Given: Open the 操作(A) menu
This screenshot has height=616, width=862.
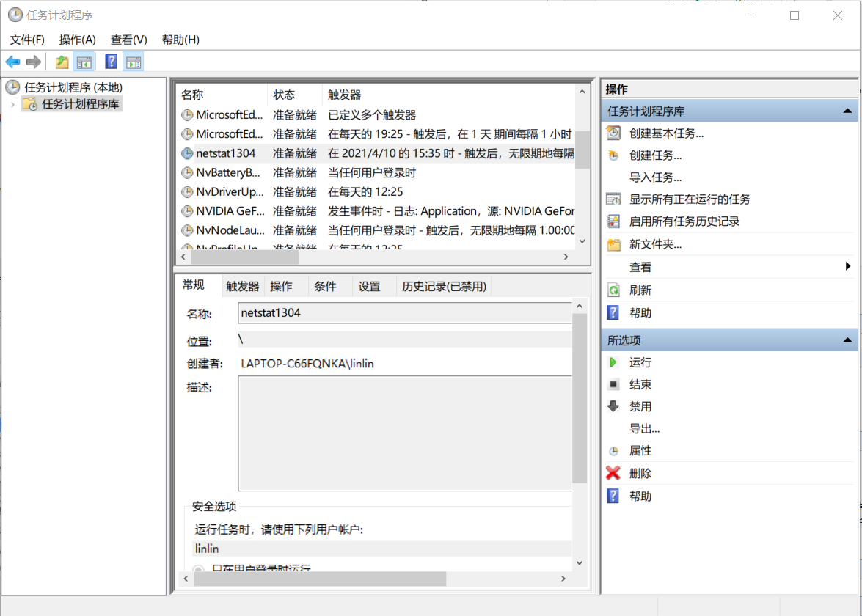Looking at the screenshot, I should 78,40.
